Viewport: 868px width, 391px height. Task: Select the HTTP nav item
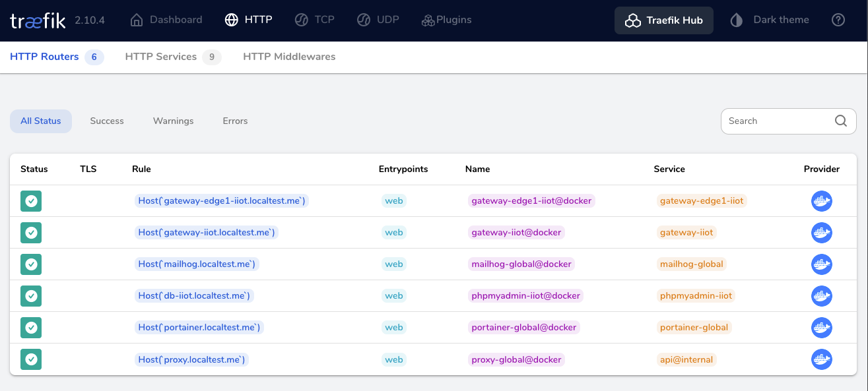pos(248,20)
